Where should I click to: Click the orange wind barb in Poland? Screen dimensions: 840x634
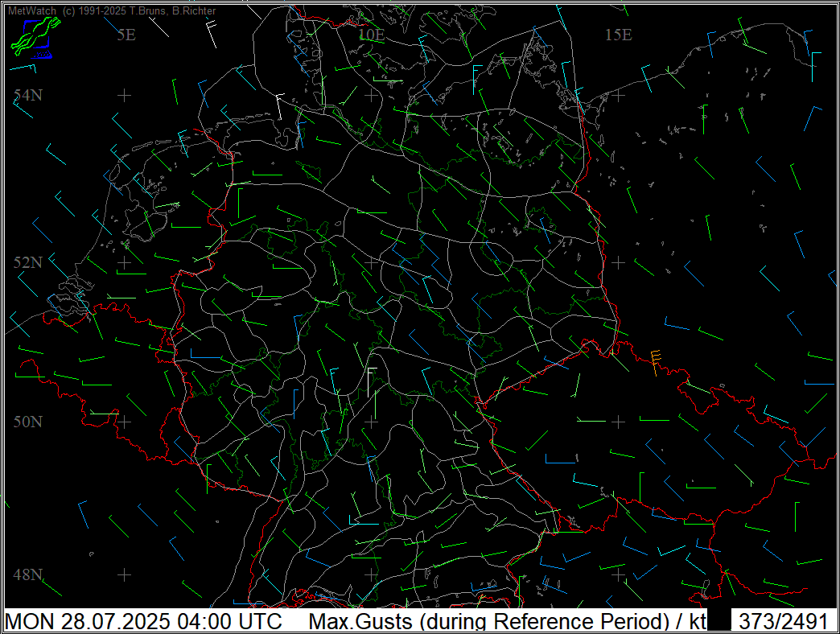(x=655, y=362)
